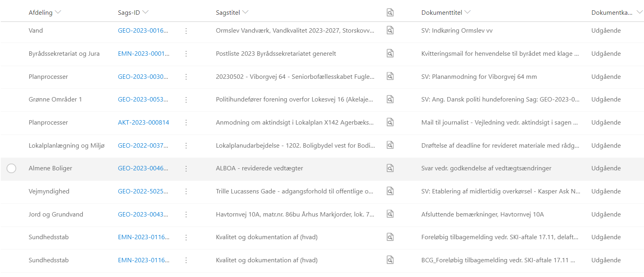This screenshot has width=644, height=277.
Task: Open preview icon for ALBOA reviderede vedtægter
Action: click(x=390, y=168)
